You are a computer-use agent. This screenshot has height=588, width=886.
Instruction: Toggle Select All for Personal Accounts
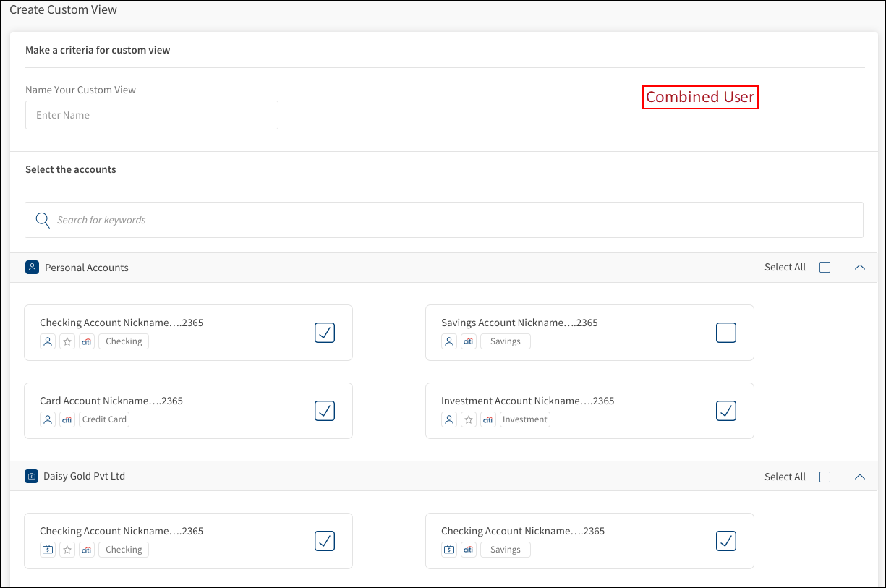point(825,268)
